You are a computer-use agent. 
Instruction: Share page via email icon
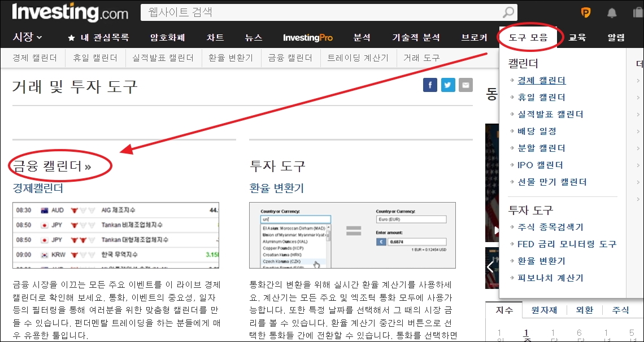click(x=465, y=85)
